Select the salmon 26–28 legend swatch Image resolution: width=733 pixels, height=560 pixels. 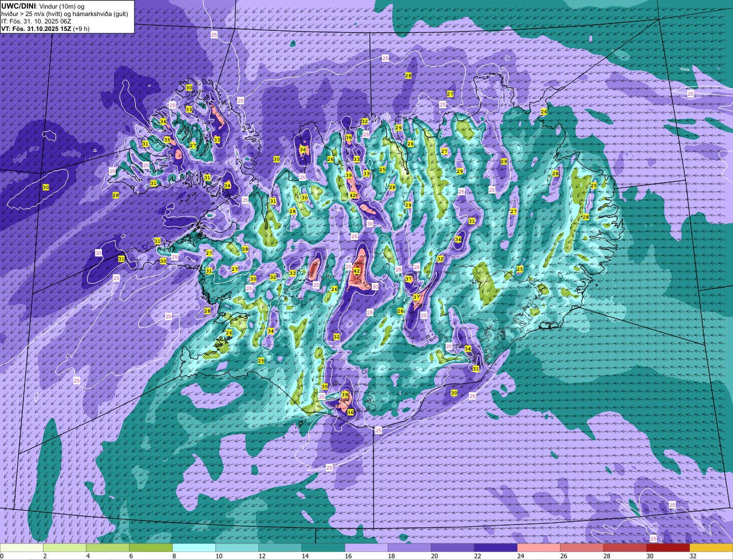(581, 547)
